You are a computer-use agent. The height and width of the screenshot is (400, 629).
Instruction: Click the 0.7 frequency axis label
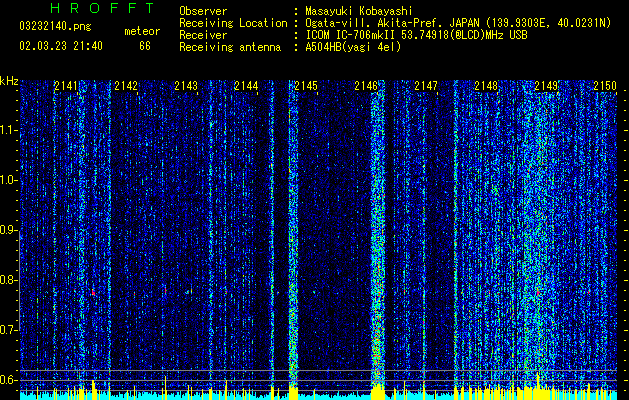click(9, 330)
